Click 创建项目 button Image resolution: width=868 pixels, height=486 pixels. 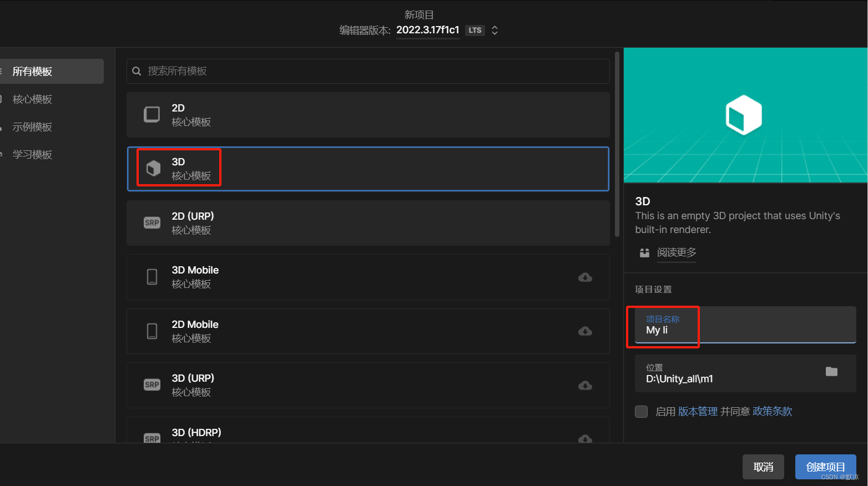click(825, 467)
